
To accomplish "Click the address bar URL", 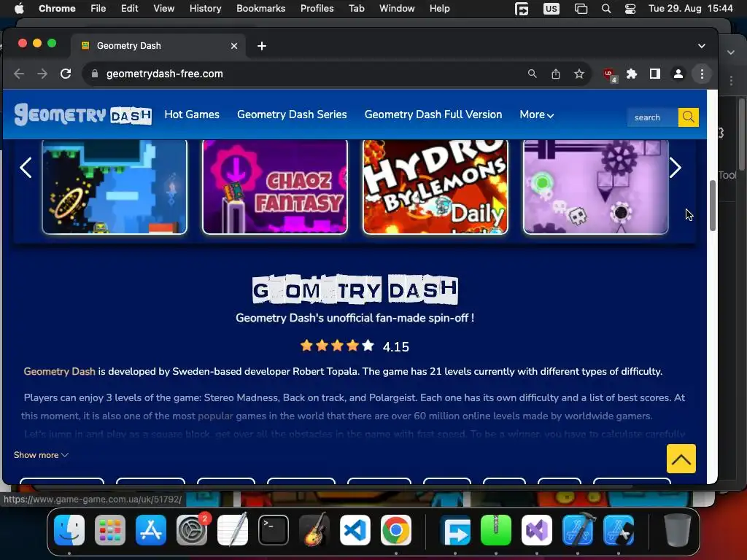I will [x=164, y=74].
